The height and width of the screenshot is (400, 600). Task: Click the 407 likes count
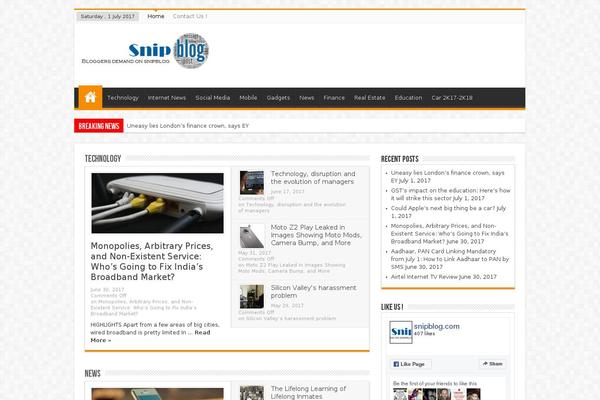[x=424, y=334]
